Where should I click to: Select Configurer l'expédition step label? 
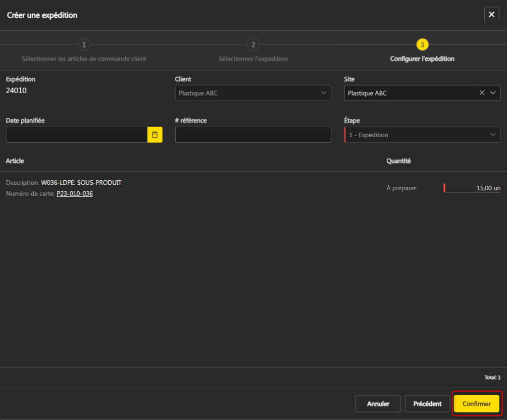point(422,59)
